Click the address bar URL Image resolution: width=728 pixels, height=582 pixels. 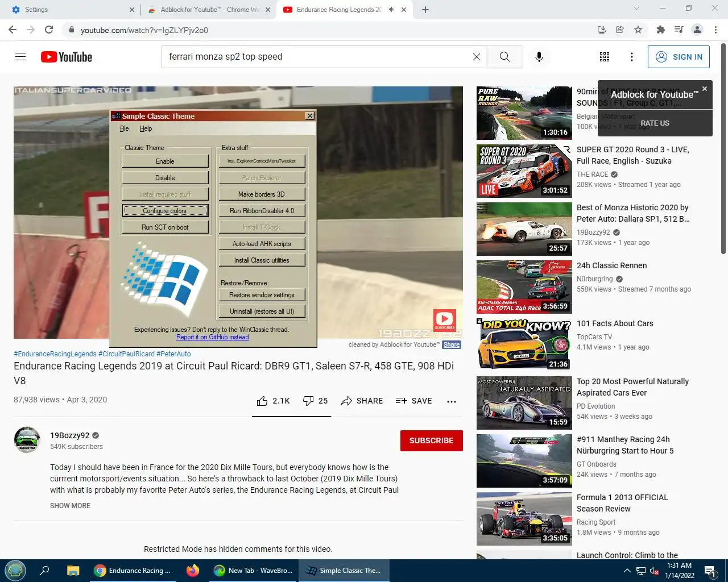pyautogui.click(x=144, y=30)
